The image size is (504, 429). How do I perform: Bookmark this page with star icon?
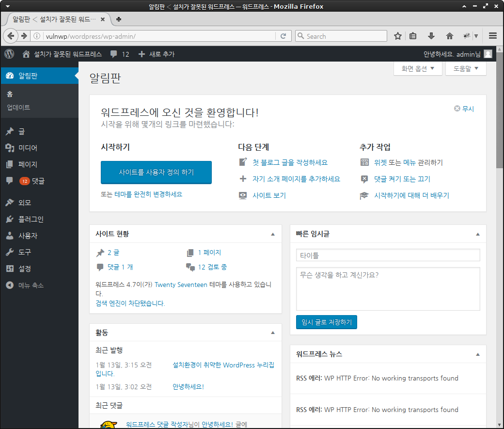(398, 36)
